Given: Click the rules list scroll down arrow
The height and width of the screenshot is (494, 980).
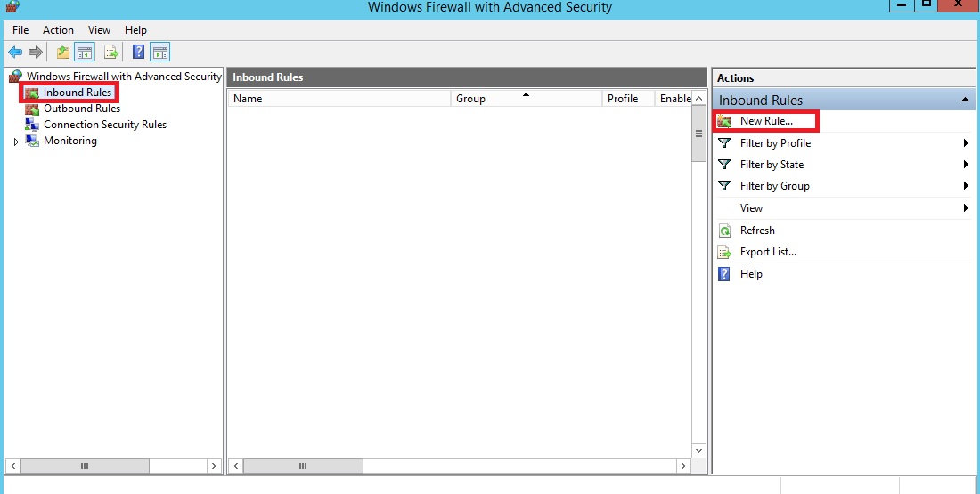Looking at the screenshot, I should point(698,451).
